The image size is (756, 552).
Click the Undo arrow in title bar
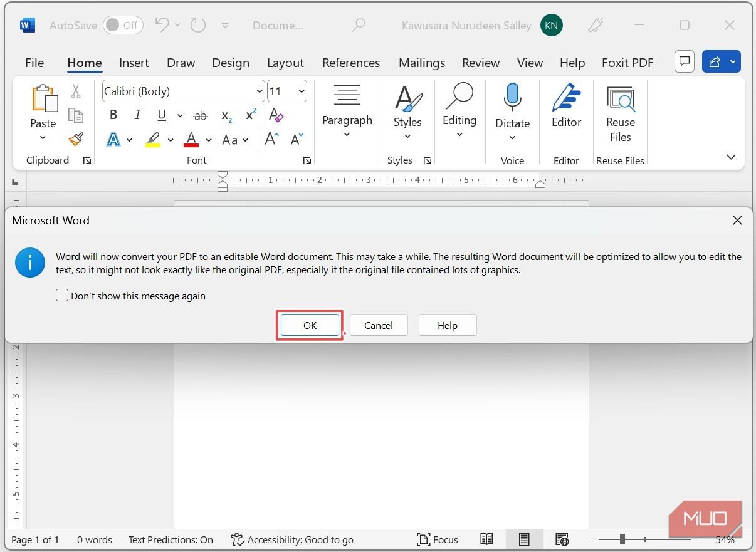[162, 25]
